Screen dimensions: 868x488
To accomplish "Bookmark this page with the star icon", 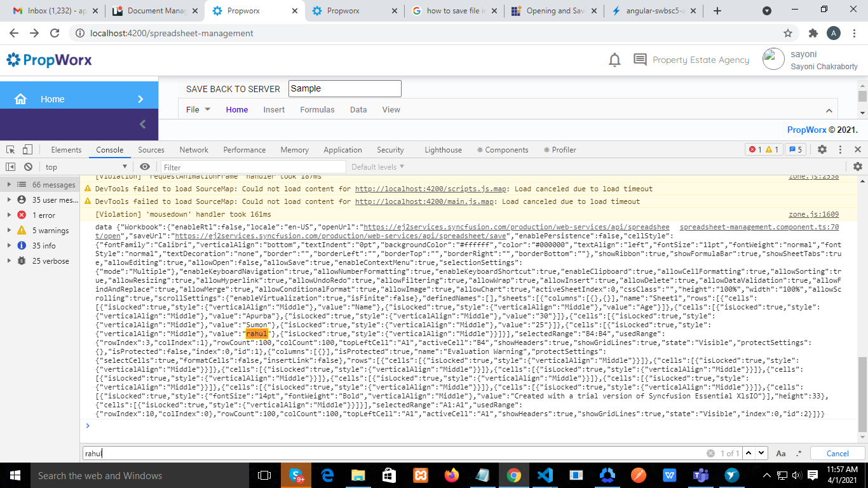I will [x=788, y=33].
